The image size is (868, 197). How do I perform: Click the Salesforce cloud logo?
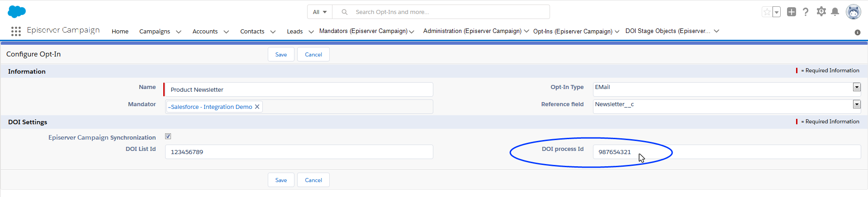coord(17,12)
